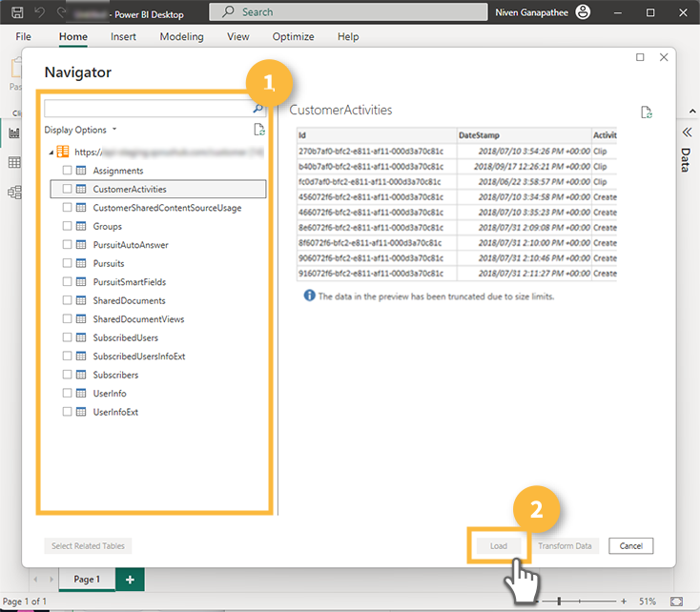Viewport: 700px width, 612px height.
Task: Click the Home ribbon tab
Action: coord(73,36)
